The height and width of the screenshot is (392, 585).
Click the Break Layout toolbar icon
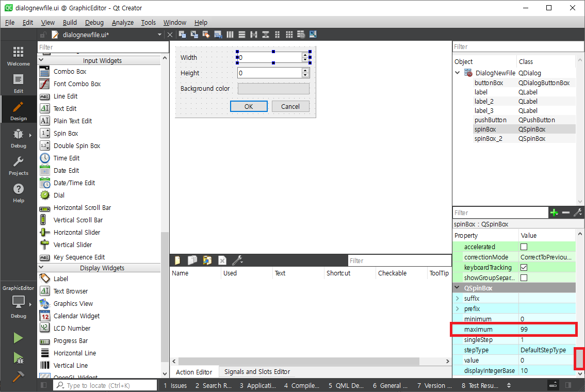pos(301,35)
